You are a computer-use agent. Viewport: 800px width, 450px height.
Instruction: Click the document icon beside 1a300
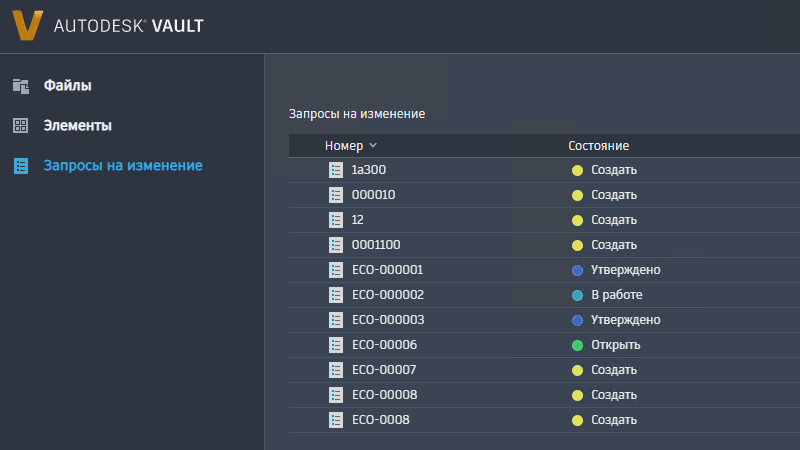336,170
